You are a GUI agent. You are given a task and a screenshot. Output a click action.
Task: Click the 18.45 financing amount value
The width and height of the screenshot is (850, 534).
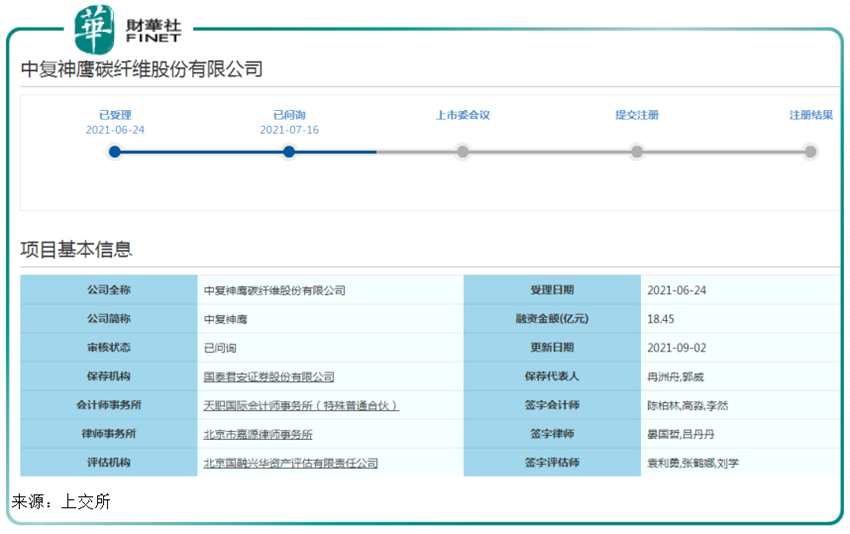coord(661,319)
